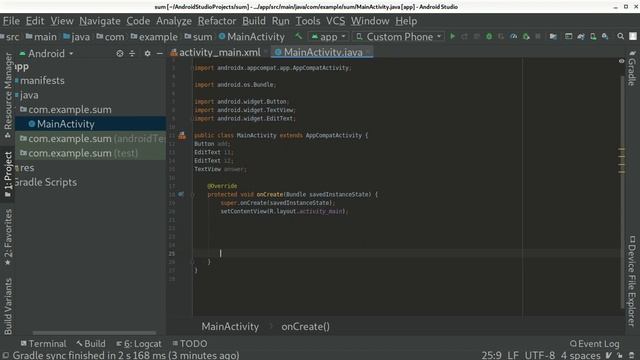
Task: Open the Gradle side panel
Action: (x=632, y=69)
